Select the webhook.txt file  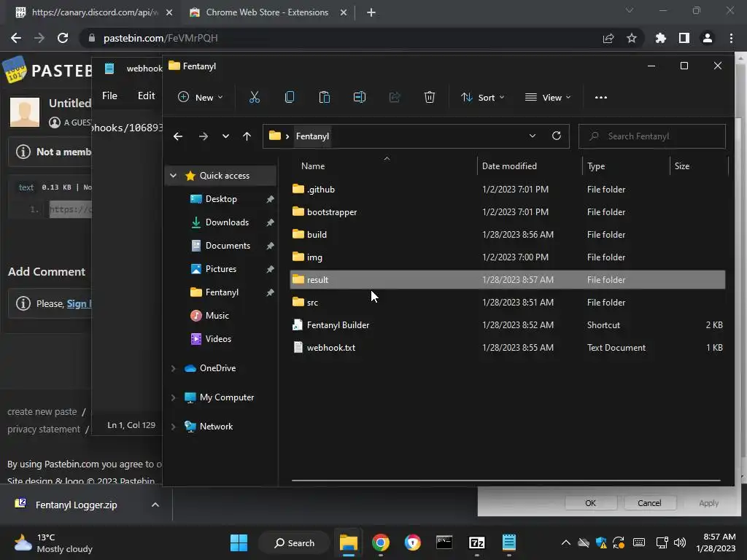pos(508,348)
